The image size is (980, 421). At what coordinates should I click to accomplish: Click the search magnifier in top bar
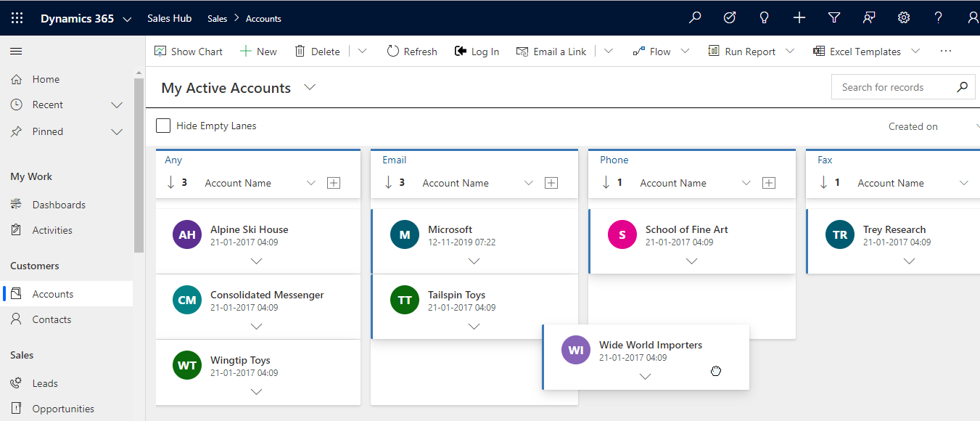pos(695,18)
